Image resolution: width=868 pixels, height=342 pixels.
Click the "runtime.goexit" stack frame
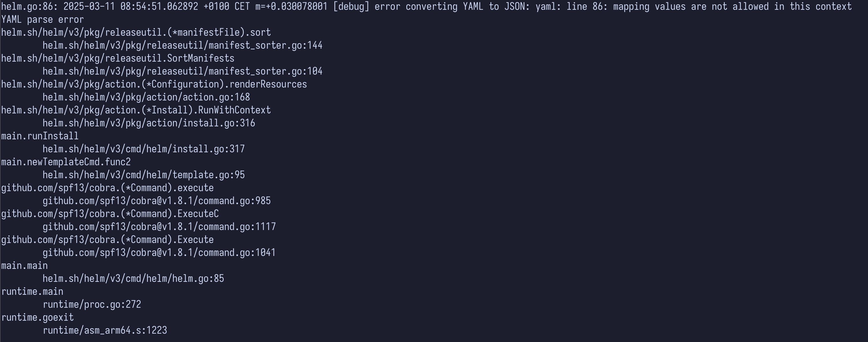tap(37, 318)
